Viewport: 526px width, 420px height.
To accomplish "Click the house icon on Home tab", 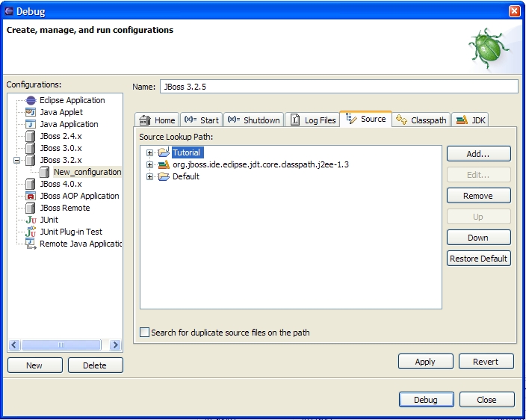I will pos(145,120).
